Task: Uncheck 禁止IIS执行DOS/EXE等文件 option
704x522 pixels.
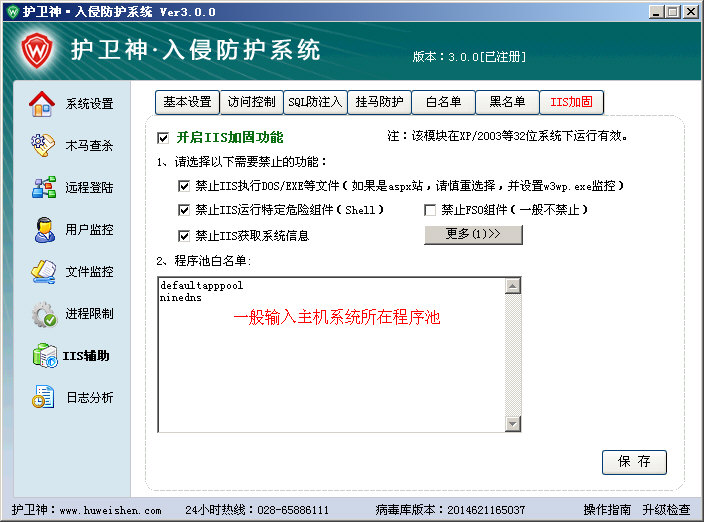Action: pos(184,186)
